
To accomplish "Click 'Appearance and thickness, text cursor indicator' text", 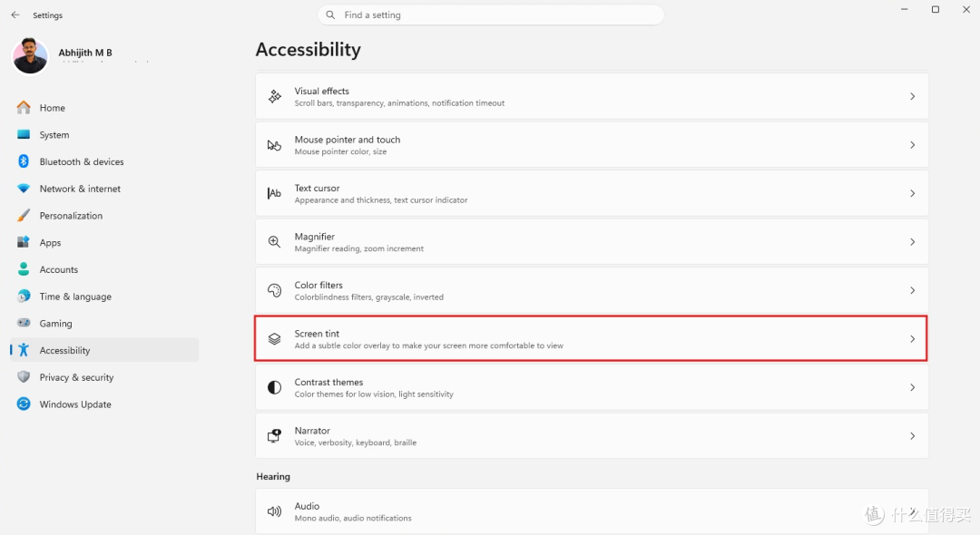I will pyautogui.click(x=381, y=200).
